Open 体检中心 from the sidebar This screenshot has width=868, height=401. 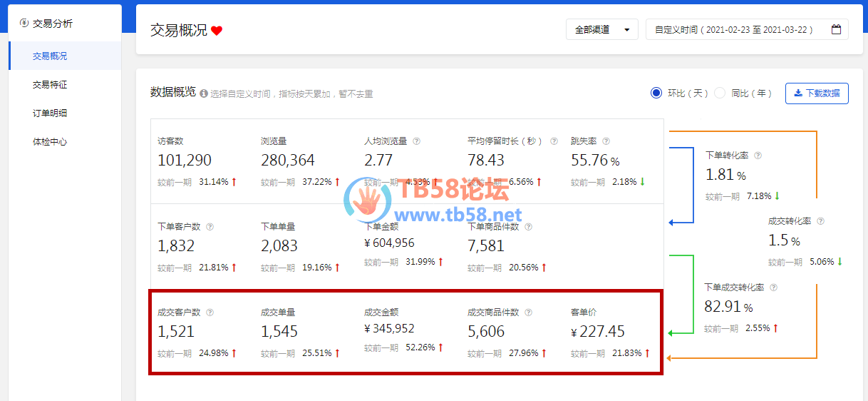(x=50, y=141)
